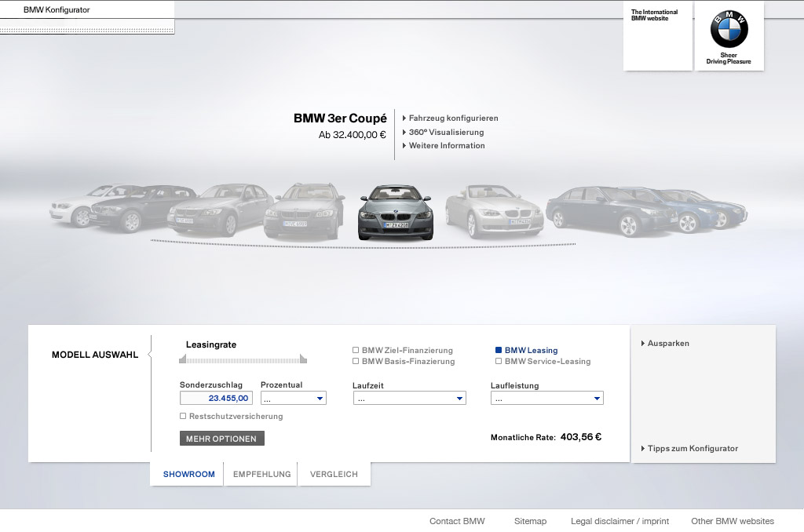Screen dimensions: 804x532
Task: Click the MODELL AUSWAHL heading
Action: 95,355
